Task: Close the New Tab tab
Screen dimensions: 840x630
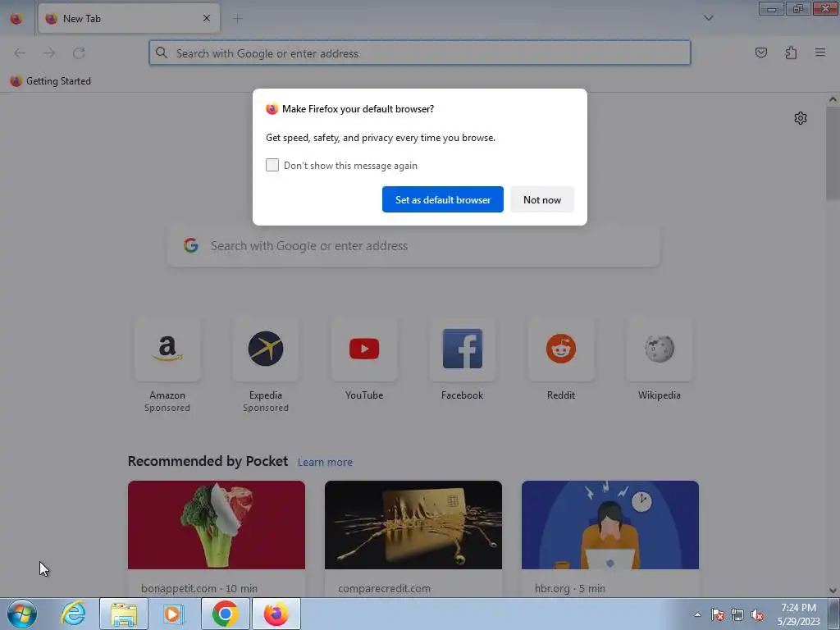Action: (207, 18)
